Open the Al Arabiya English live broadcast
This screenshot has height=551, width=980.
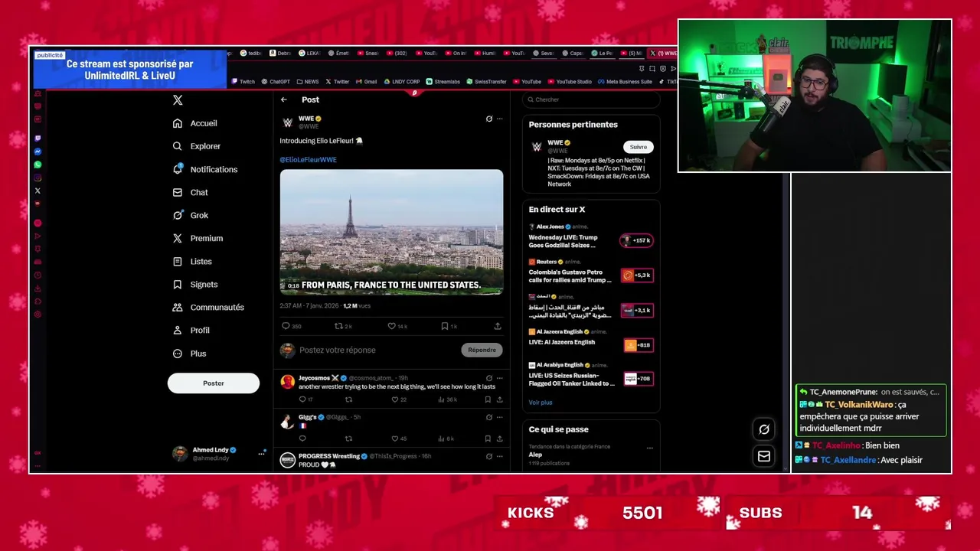[x=591, y=375]
